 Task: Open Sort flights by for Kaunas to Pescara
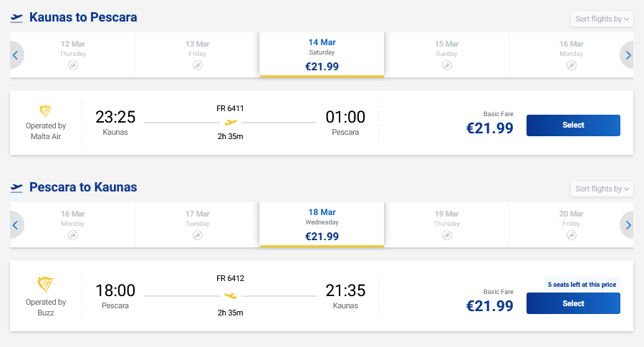click(602, 19)
